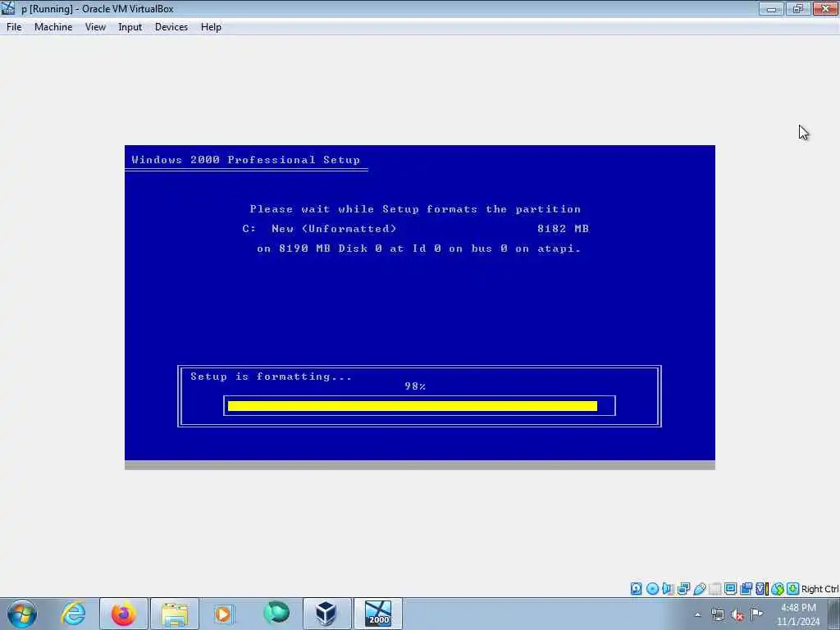Open the green swirl app on taskbar
This screenshot has width=840, height=630.
pyautogui.click(x=276, y=613)
